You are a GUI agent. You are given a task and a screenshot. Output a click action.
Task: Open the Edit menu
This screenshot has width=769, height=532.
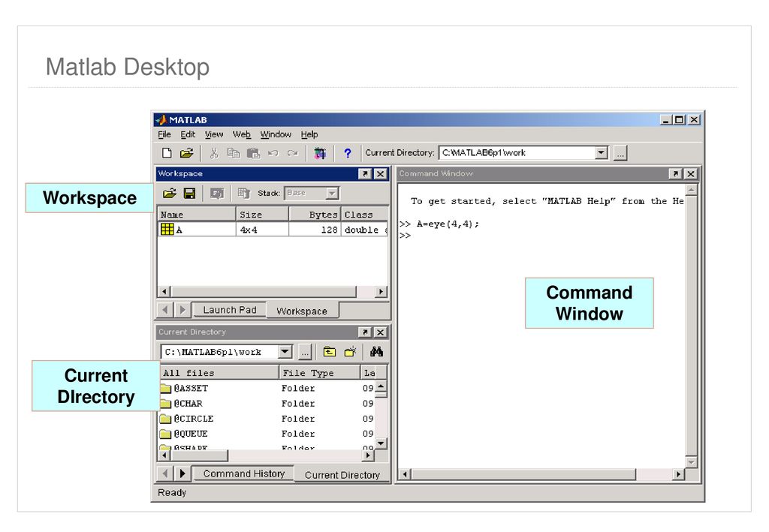pyautogui.click(x=188, y=134)
